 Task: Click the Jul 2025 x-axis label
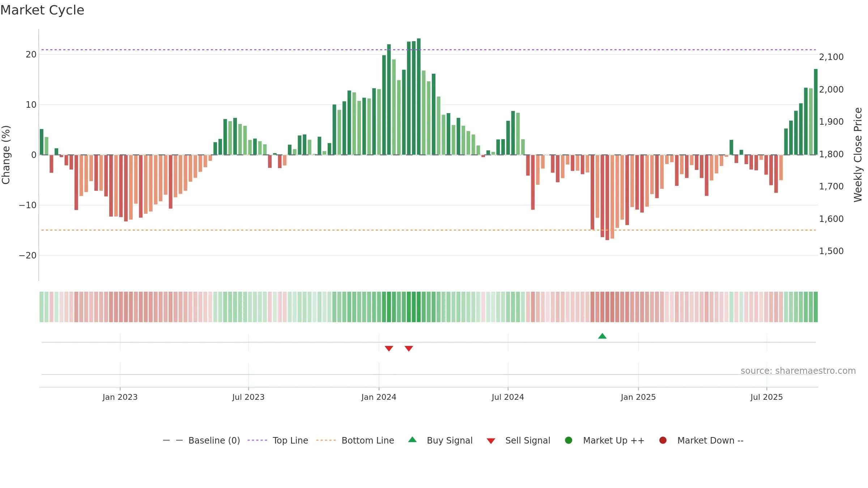coord(767,397)
